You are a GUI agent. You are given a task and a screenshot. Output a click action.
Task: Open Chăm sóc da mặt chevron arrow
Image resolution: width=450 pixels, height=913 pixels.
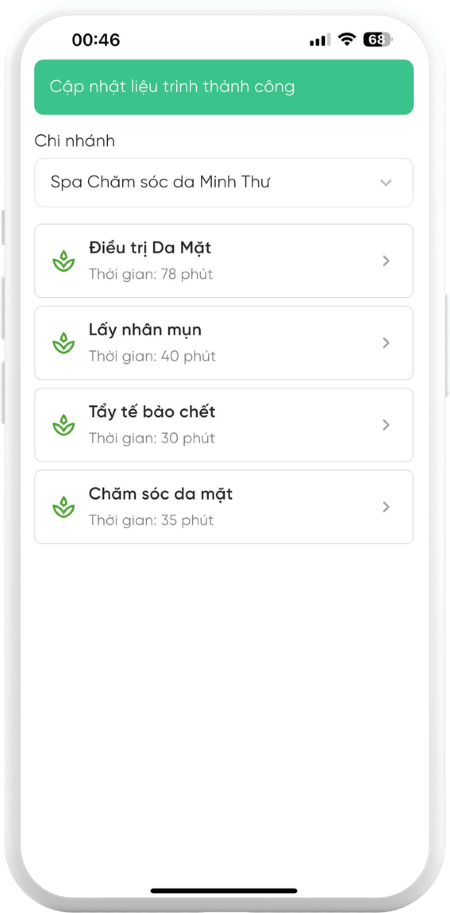pos(385,507)
